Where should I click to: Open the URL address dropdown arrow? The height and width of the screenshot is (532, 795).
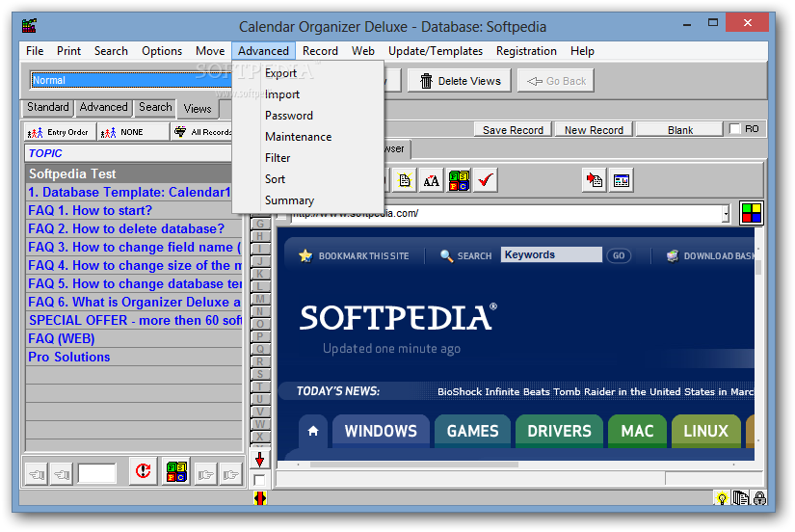tap(726, 214)
